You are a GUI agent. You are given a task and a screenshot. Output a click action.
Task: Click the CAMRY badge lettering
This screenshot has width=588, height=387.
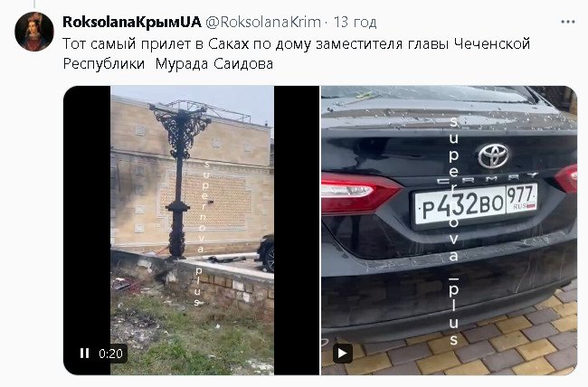point(488,178)
